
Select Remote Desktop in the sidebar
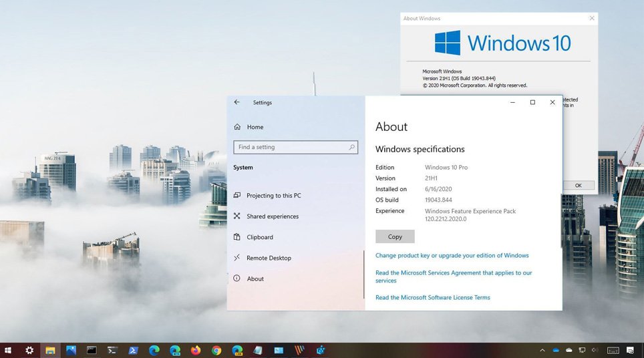tap(269, 258)
